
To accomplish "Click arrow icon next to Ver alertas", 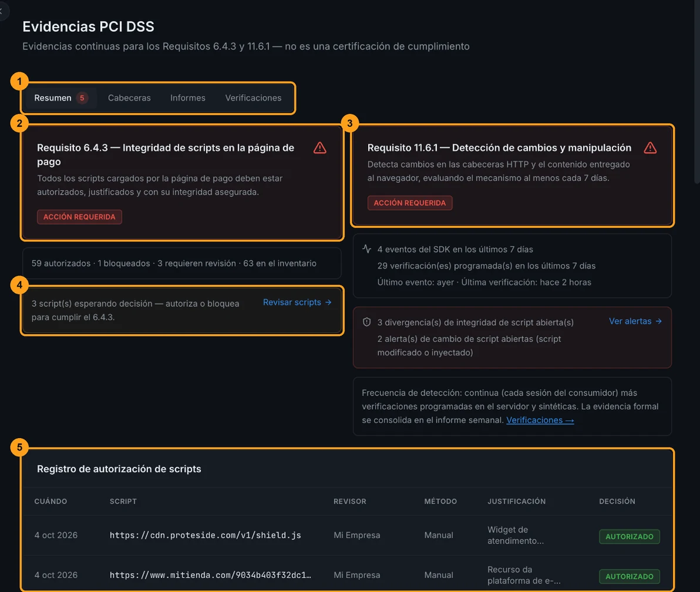I will click(x=658, y=321).
